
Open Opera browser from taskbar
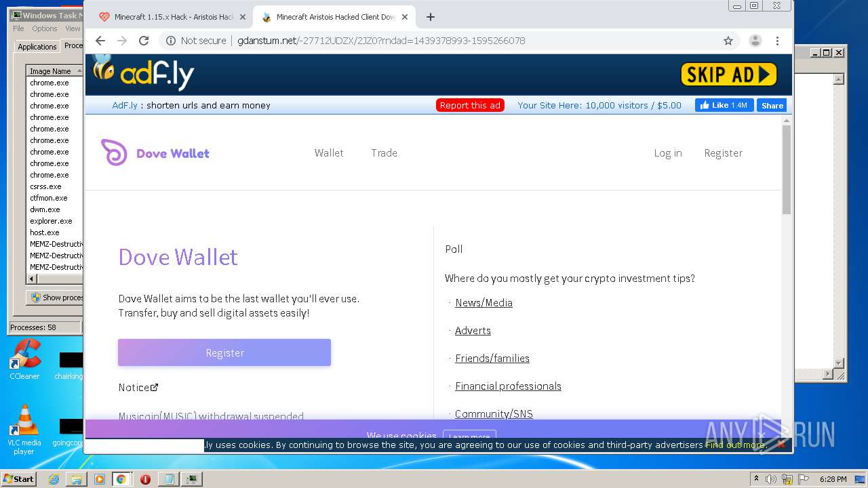pyautogui.click(x=145, y=479)
